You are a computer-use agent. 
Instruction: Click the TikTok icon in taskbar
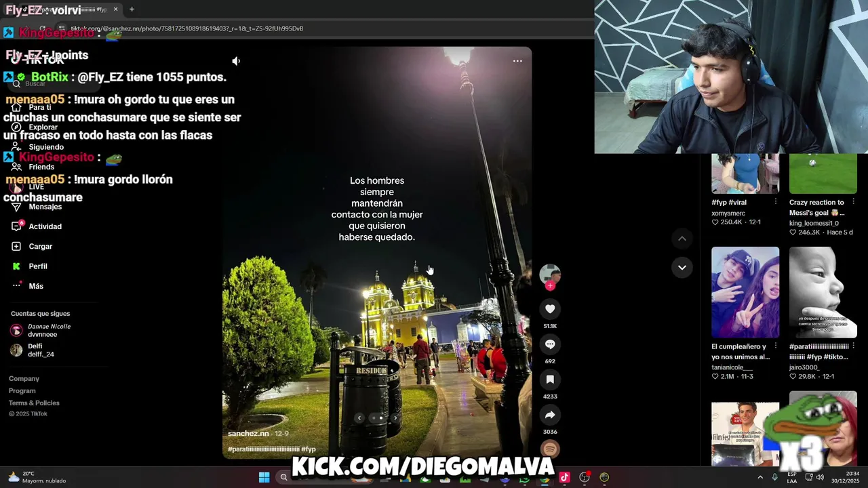point(564,477)
